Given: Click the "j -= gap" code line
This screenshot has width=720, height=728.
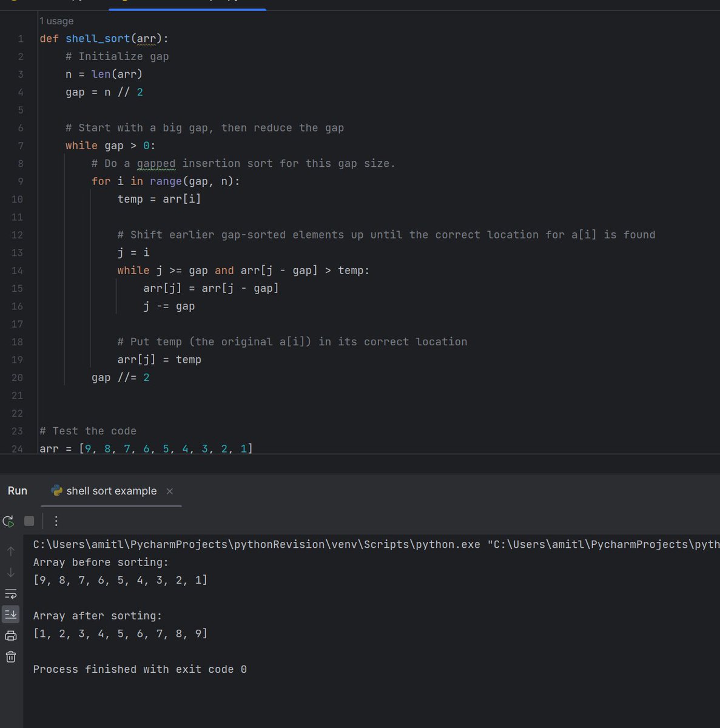Looking at the screenshot, I should [x=169, y=306].
